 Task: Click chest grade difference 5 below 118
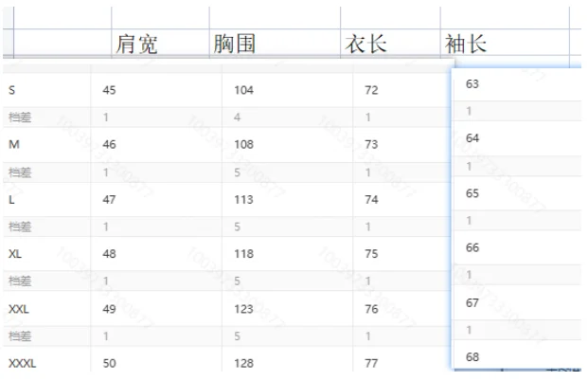point(237,281)
